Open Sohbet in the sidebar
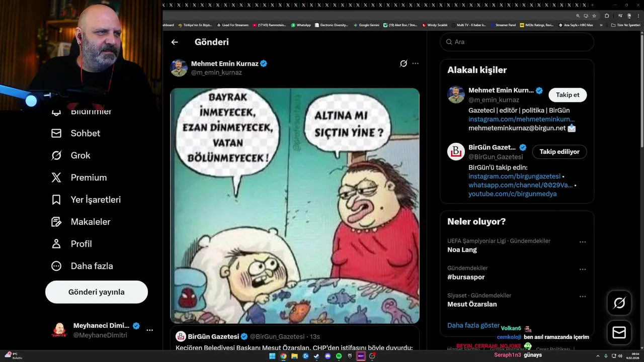The image size is (644, 362). pos(75,133)
